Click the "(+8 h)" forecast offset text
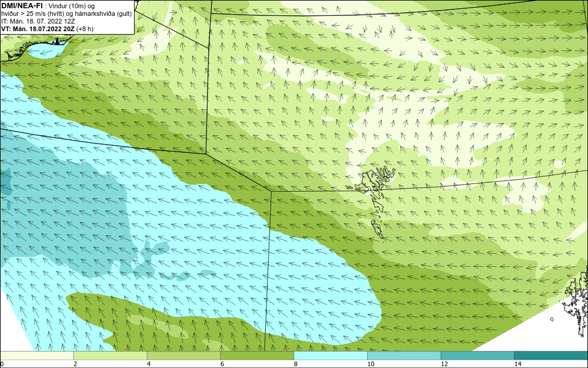 point(85,29)
